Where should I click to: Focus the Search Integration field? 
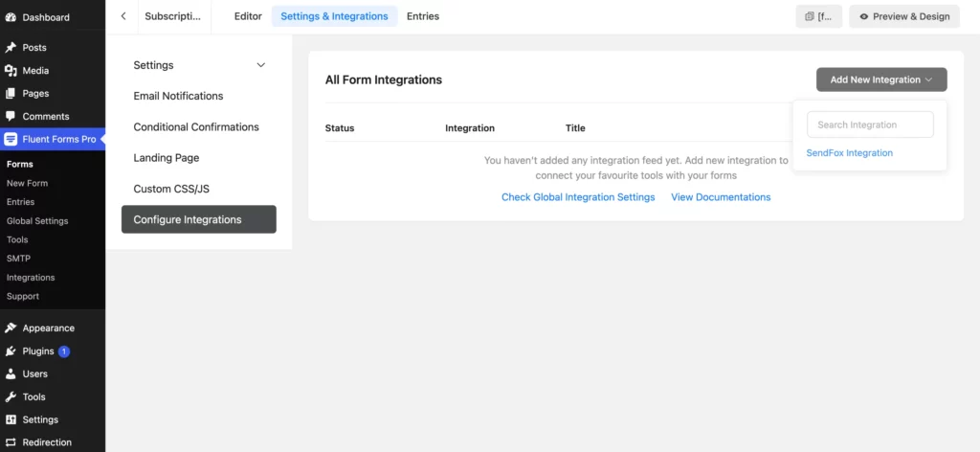tap(870, 124)
